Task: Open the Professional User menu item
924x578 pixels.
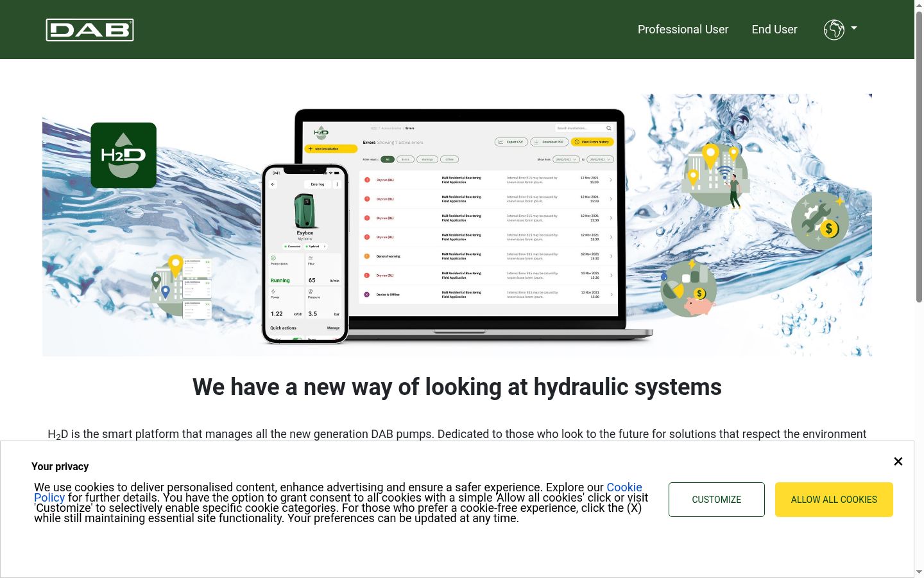Action: coord(683,30)
